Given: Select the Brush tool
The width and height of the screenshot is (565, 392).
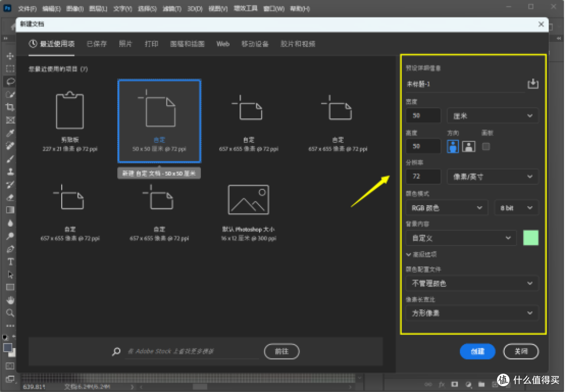Looking at the screenshot, I should click(10, 159).
